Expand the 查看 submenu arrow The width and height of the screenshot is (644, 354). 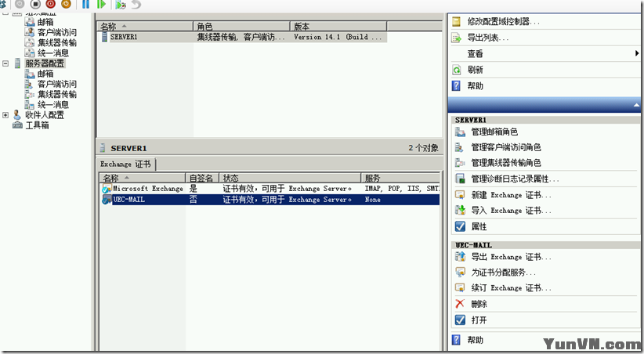click(x=637, y=53)
